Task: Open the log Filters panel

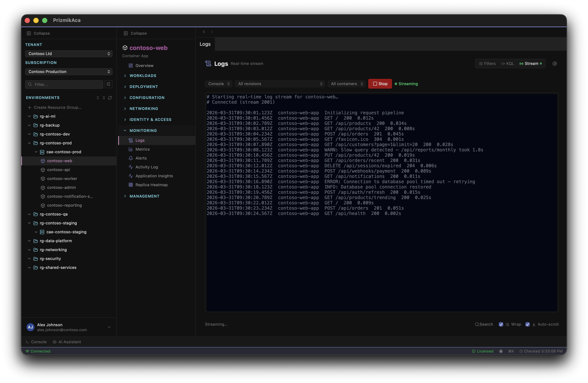Action: tap(487, 63)
